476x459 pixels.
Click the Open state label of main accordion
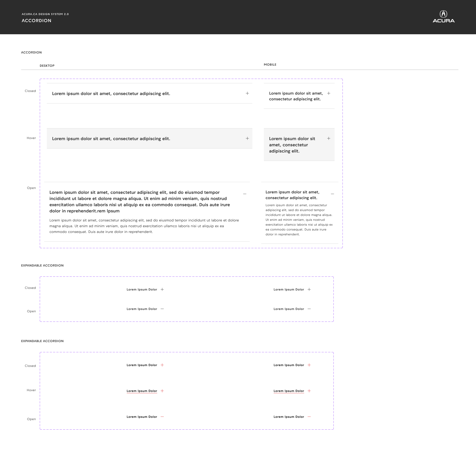click(x=31, y=188)
